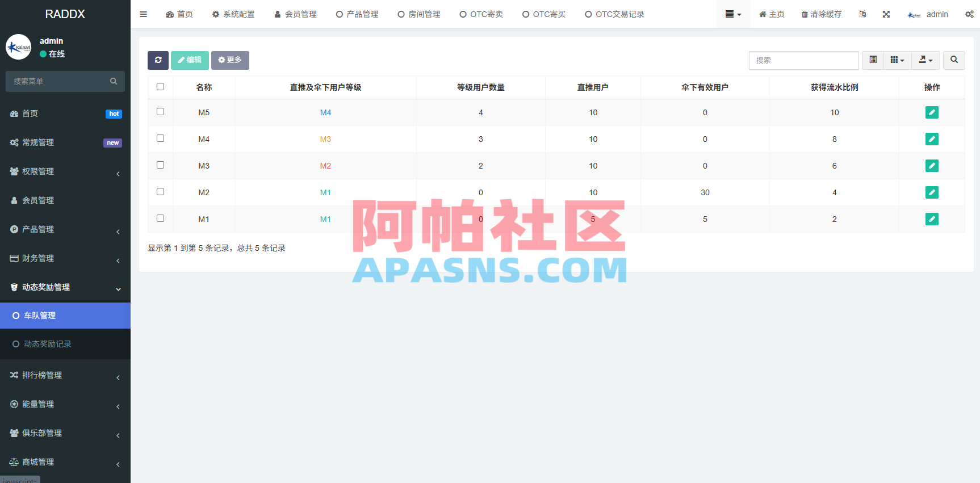Click the edit pencil icon for row M5
The width and height of the screenshot is (980, 483).
click(932, 112)
